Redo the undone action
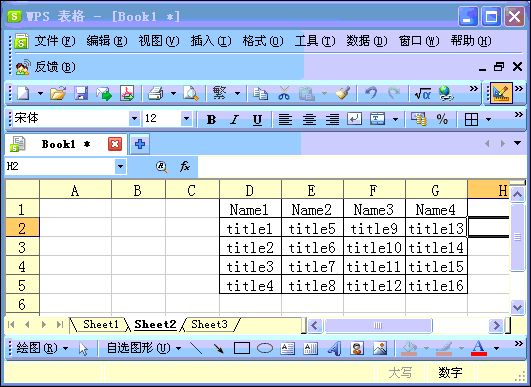This screenshot has width=531, height=387. (x=394, y=92)
